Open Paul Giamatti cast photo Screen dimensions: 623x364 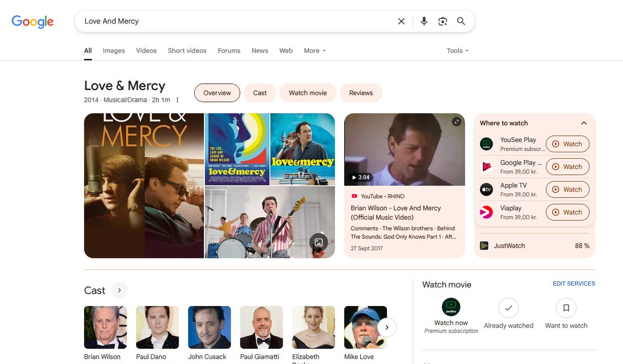(x=262, y=328)
